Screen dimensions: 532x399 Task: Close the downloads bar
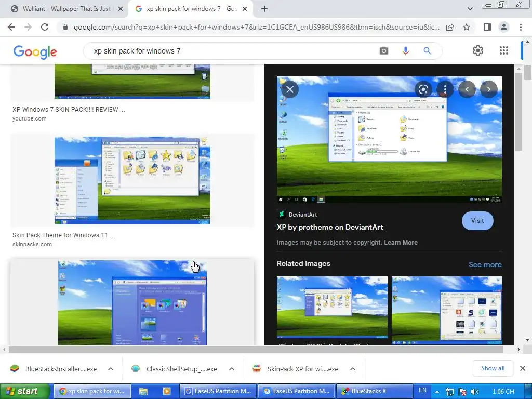[x=523, y=368]
